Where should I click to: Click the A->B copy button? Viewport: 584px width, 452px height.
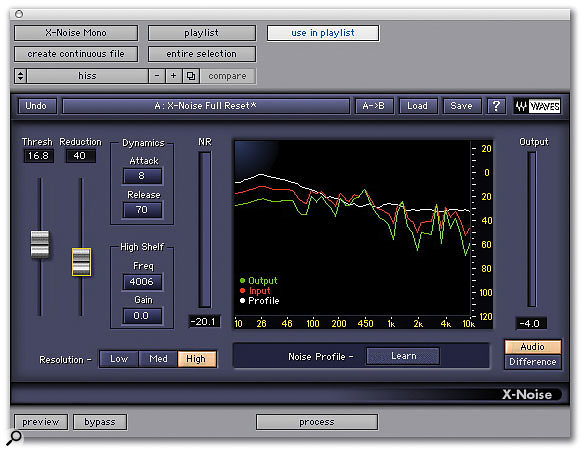[x=374, y=106]
